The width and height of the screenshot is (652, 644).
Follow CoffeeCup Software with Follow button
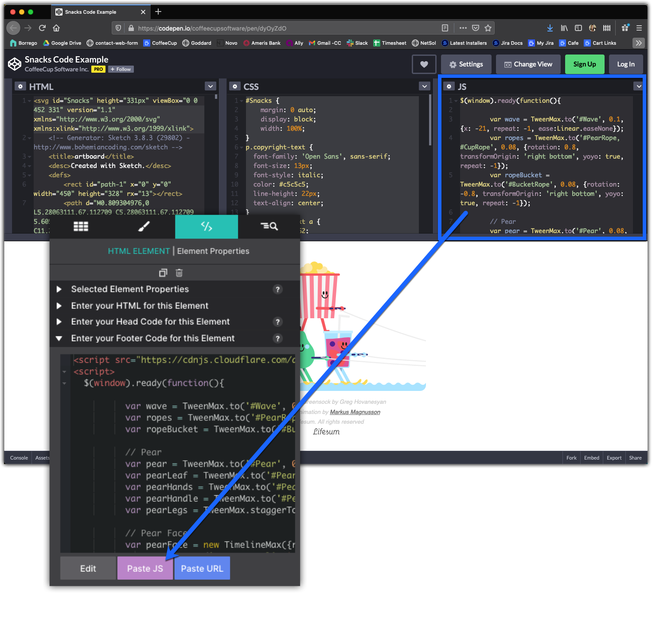121,69
